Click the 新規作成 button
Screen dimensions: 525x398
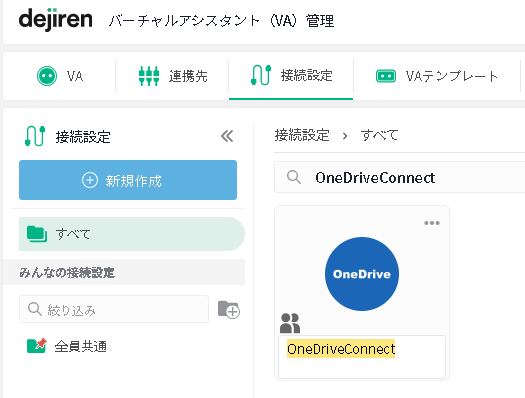tap(128, 180)
